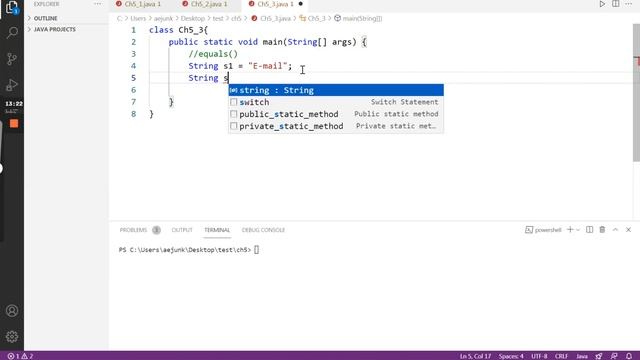Click the 'test' breadcrumb segment
Viewport: 640px width, 360px height.
tap(218, 18)
